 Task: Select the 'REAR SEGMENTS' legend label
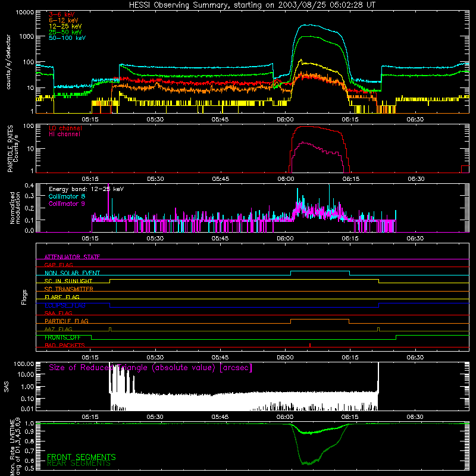coord(79,464)
